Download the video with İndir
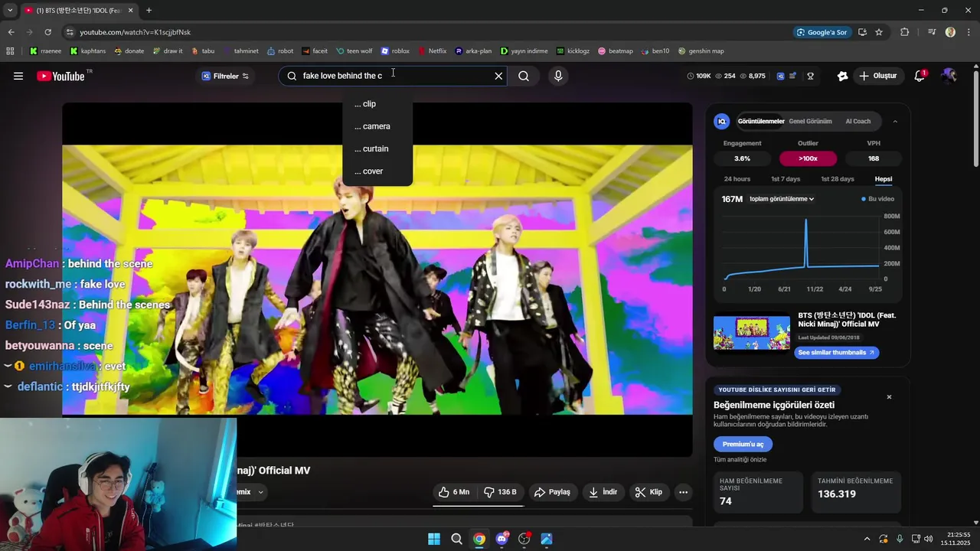Image resolution: width=980 pixels, height=551 pixels. 603,492
